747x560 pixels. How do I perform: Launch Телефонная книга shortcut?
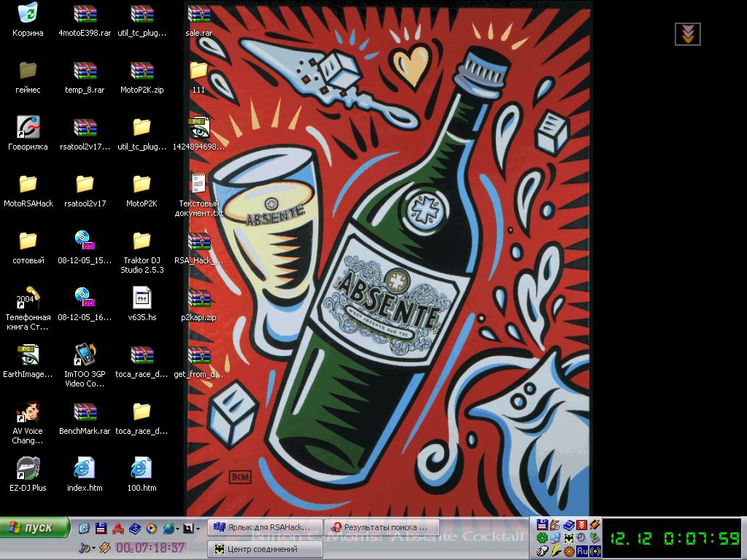pos(28,308)
